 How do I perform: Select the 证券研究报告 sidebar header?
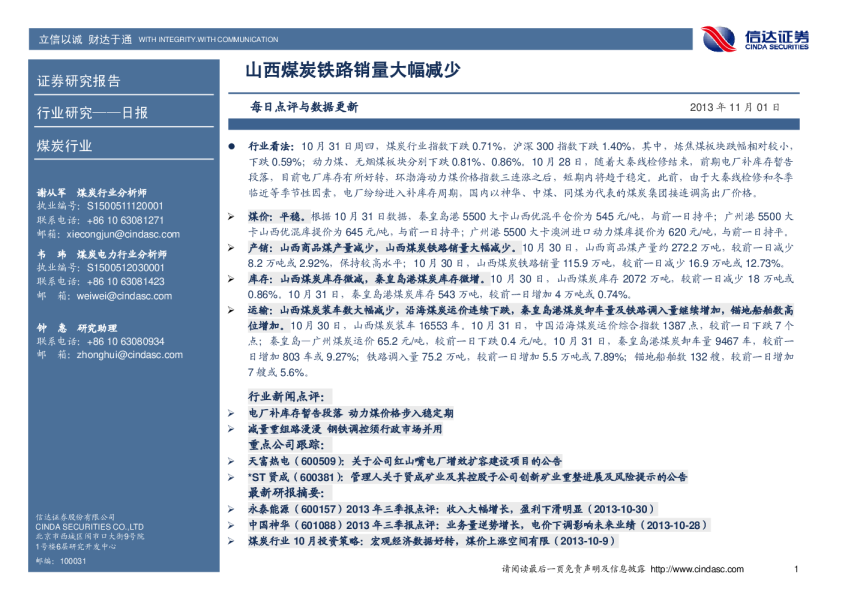tap(78, 81)
